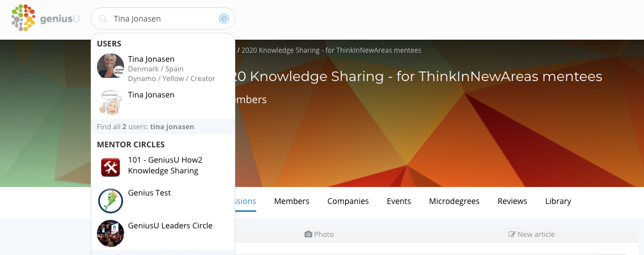Click the GeniusU Leaders Circle thumbnail

tap(111, 233)
